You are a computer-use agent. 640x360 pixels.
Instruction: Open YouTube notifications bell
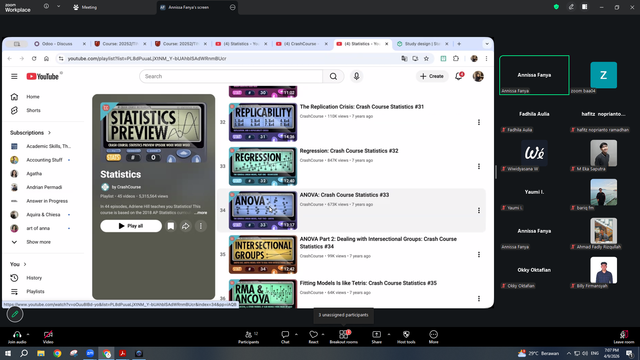tap(459, 76)
